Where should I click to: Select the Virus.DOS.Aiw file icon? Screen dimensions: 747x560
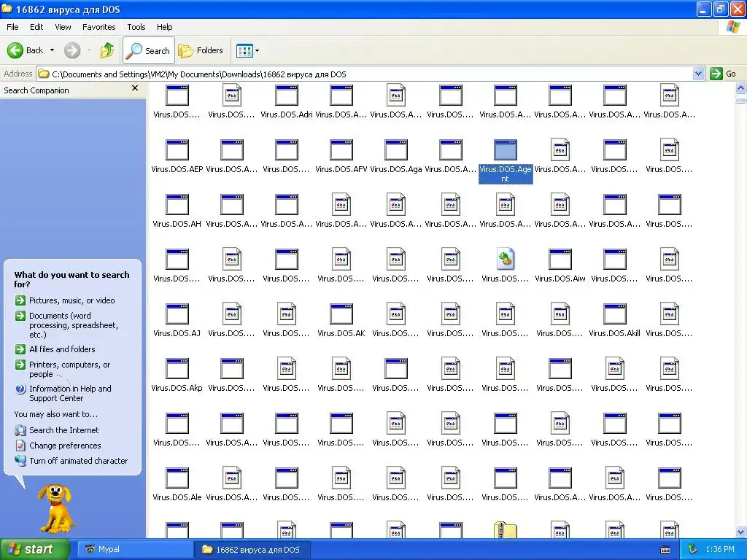pyautogui.click(x=560, y=260)
